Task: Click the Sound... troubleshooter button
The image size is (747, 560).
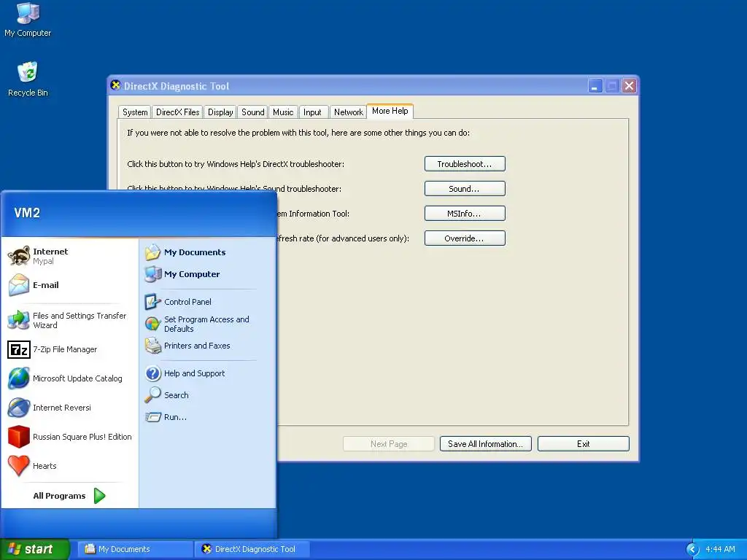Action: tap(465, 189)
